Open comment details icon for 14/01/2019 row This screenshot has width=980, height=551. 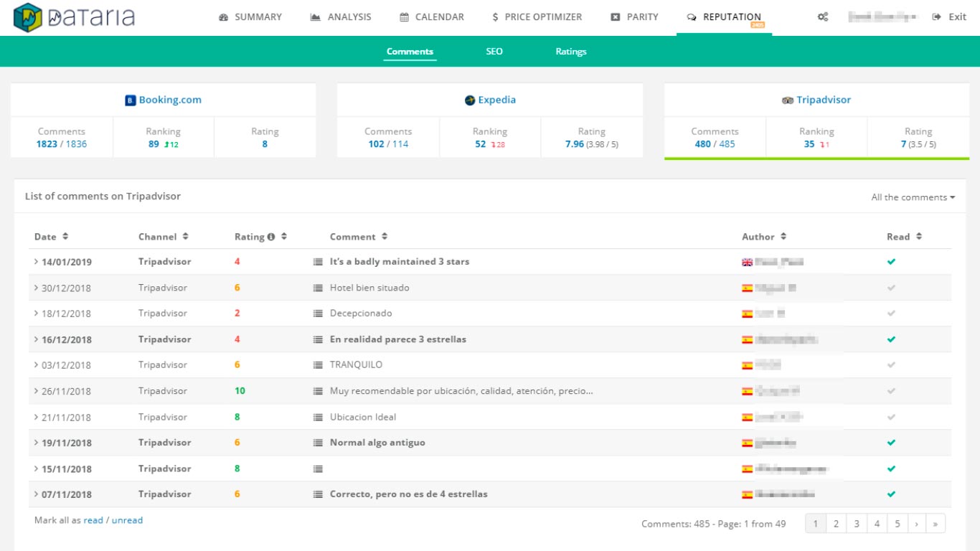[x=318, y=262]
